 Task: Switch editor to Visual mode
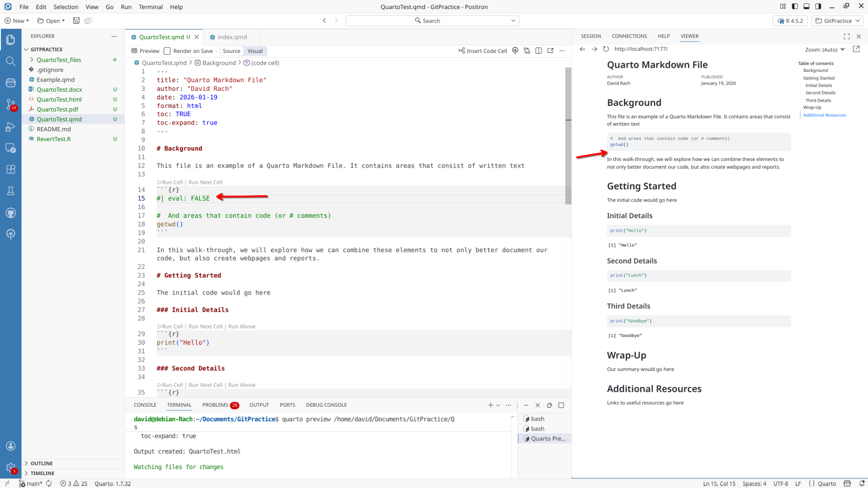pos(255,51)
